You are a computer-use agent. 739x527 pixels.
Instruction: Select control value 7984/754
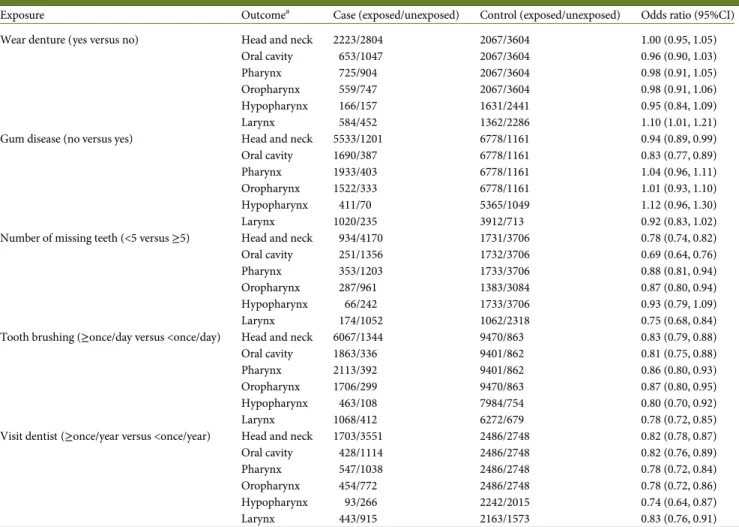tap(502, 403)
